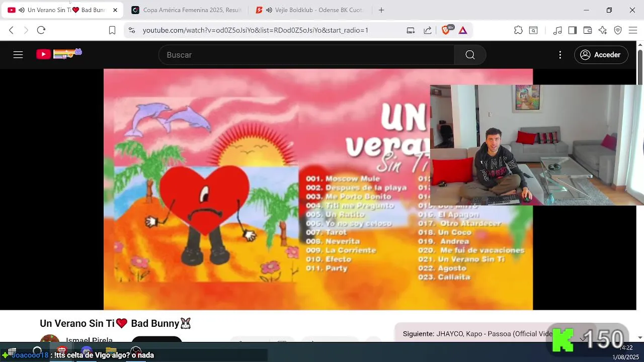Image resolution: width=644 pixels, height=362 pixels.
Task: Open the Siguiente JHAYCO Kapo Passoa next video
Action: 478,334
